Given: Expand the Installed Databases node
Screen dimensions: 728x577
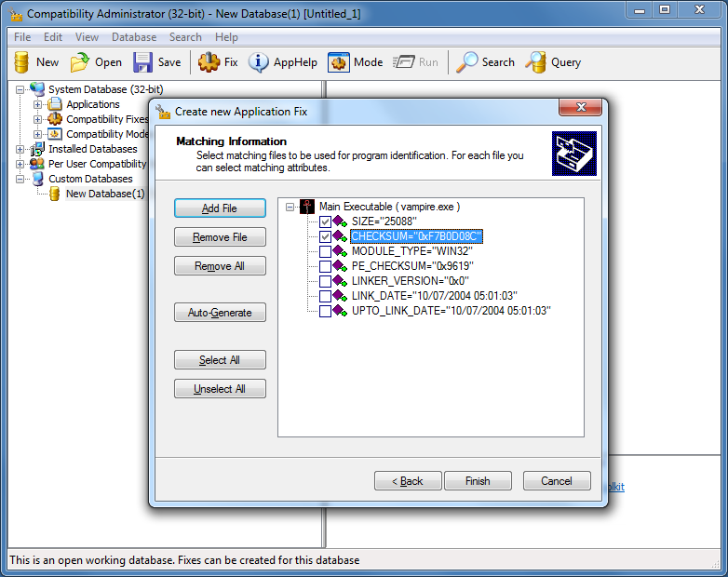Looking at the screenshot, I should coord(20,149).
